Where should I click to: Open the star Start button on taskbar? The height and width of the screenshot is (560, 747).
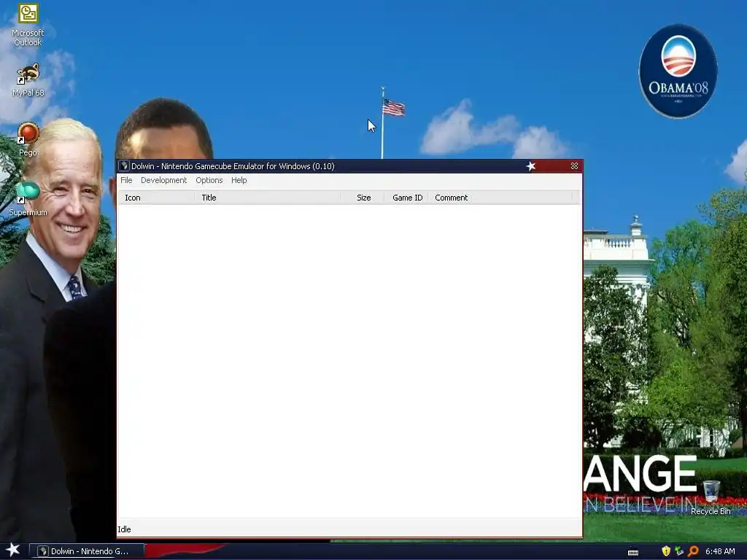[x=13, y=551]
